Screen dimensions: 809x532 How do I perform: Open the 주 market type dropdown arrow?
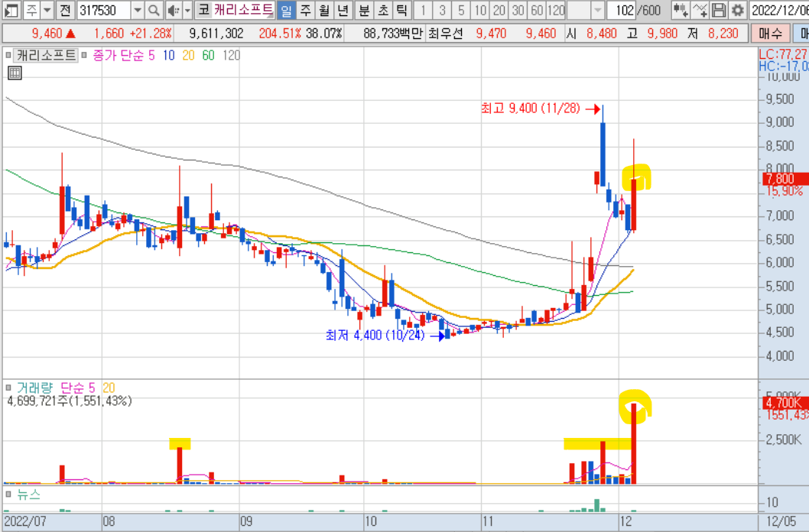pyautogui.click(x=47, y=10)
